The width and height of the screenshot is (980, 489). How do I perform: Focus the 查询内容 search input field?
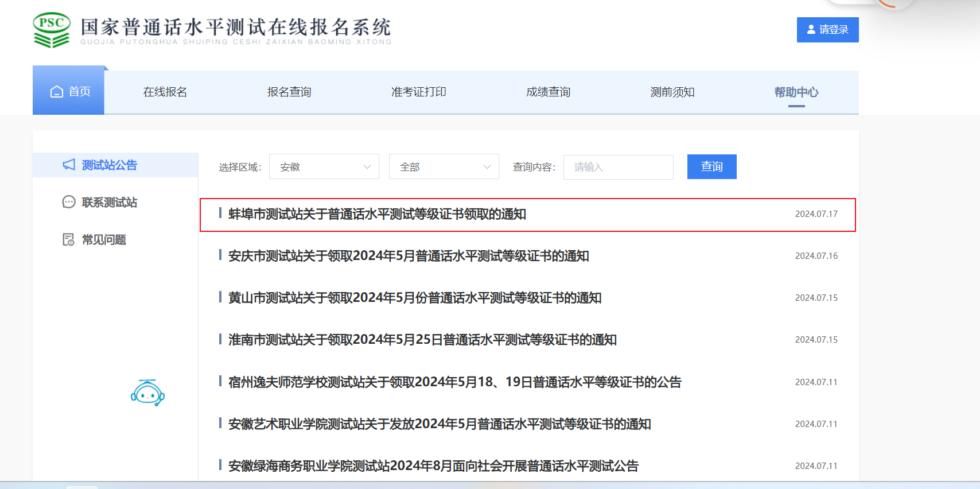[x=618, y=167]
